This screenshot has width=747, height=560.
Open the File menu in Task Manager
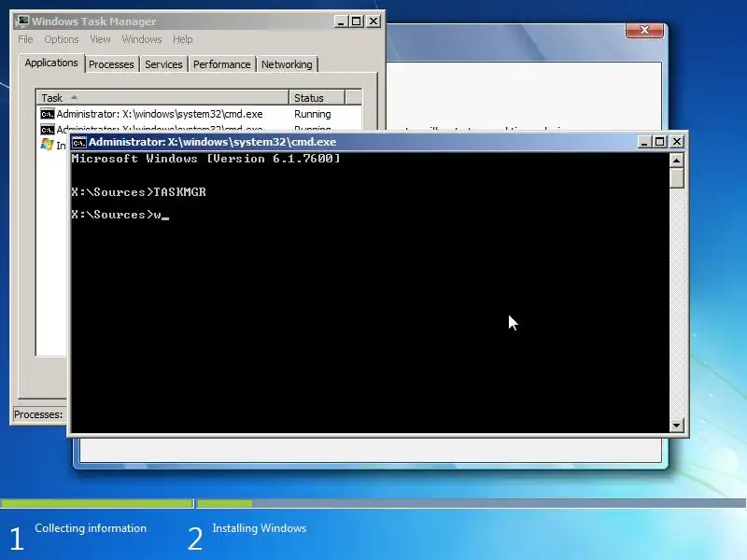(x=25, y=39)
